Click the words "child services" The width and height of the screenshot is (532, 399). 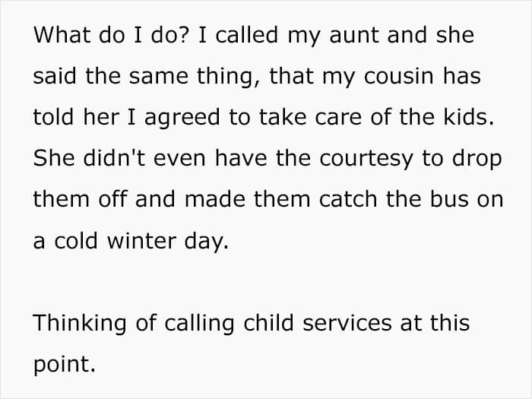[x=318, y=323]
